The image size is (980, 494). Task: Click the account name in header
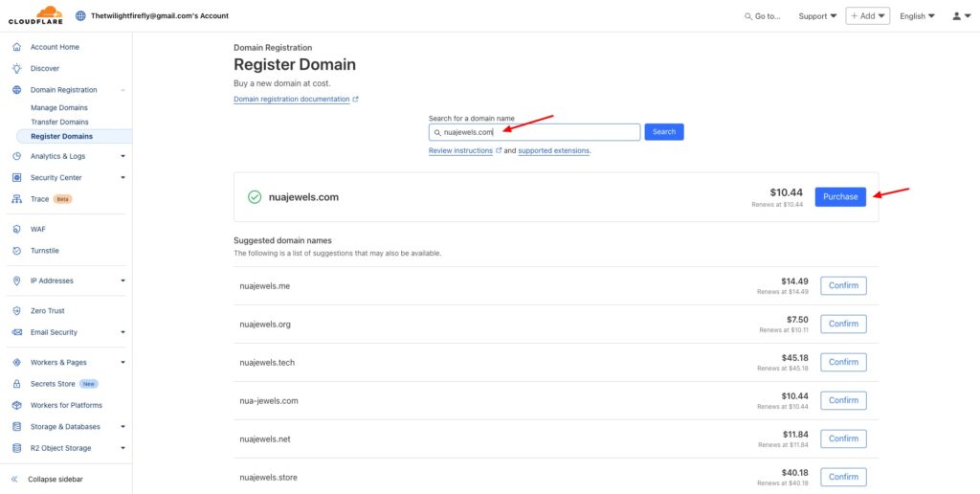(x=160, y=15)
